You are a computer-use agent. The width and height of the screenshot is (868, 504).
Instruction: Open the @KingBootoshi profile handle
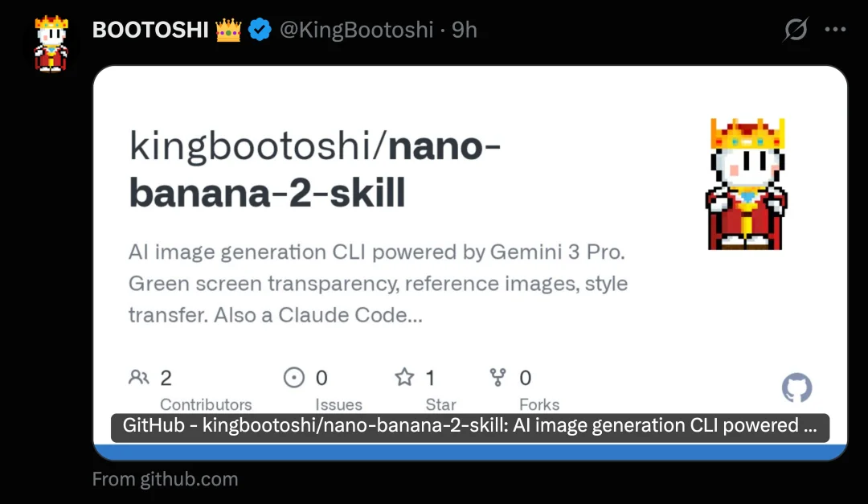(358, 30)
